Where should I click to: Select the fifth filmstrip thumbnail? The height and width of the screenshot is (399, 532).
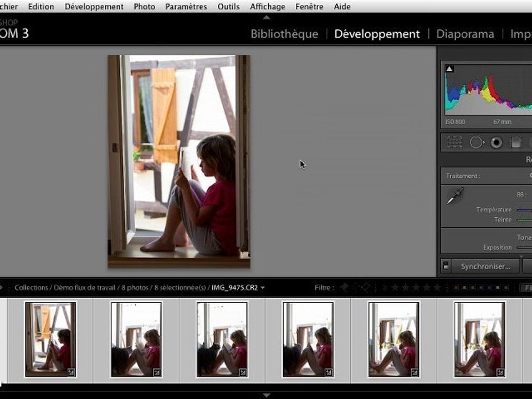[394, 339]
